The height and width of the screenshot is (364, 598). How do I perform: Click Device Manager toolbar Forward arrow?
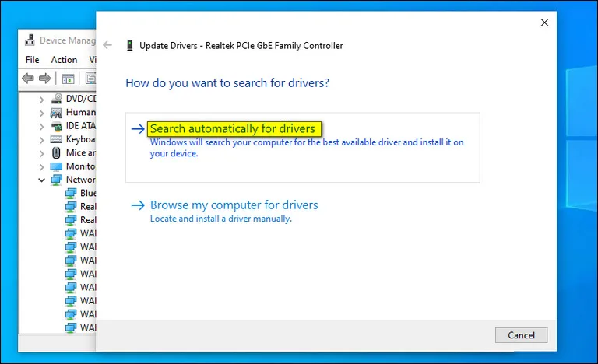[45, 79]
